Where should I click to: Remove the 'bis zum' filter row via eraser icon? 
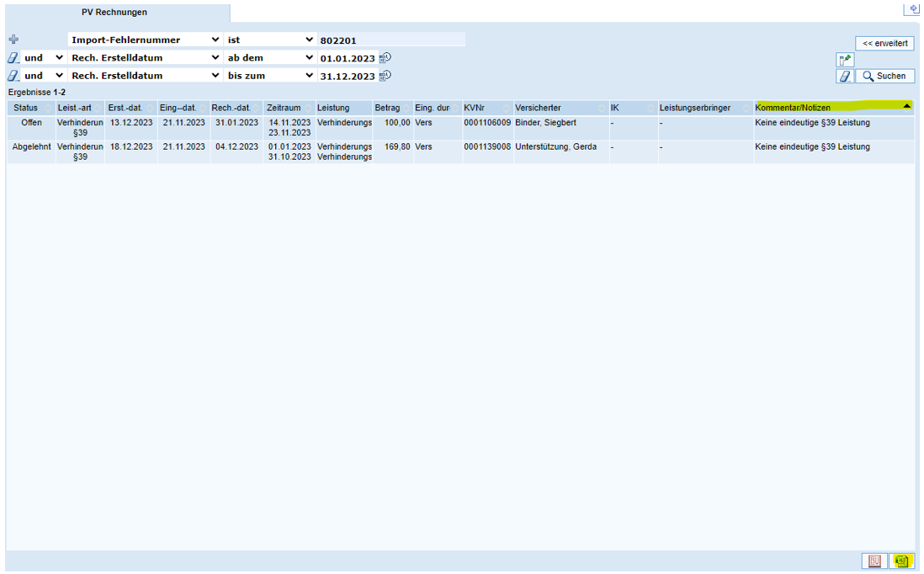click(x=13, y=76)
